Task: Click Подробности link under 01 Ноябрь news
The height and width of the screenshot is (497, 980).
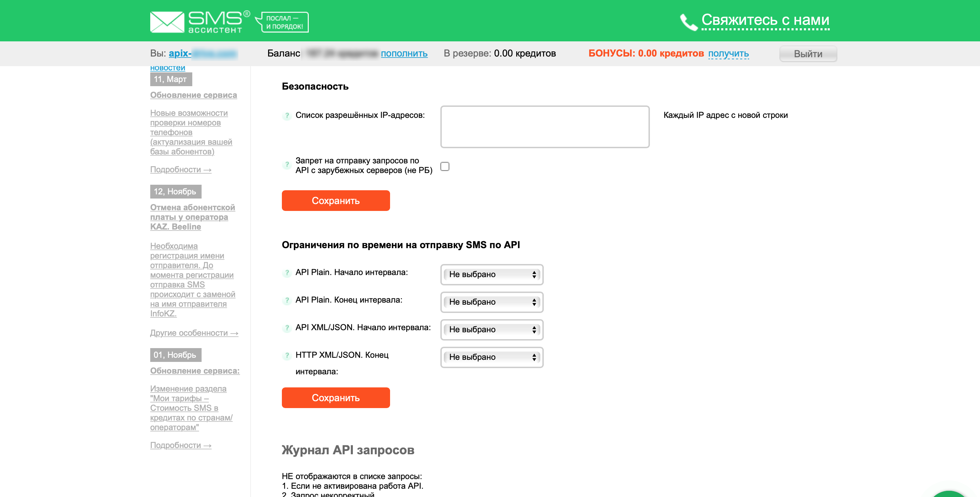Action: [x=181, y=445]
